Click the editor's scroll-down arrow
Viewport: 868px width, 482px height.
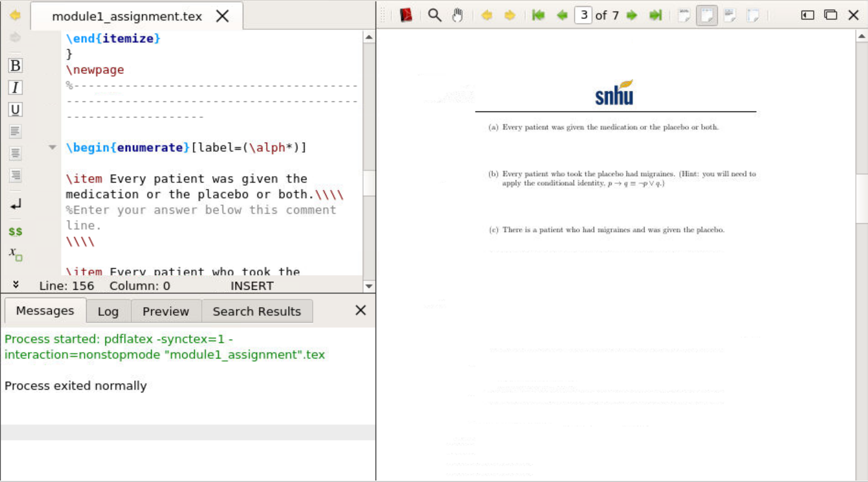click(369, 286)
